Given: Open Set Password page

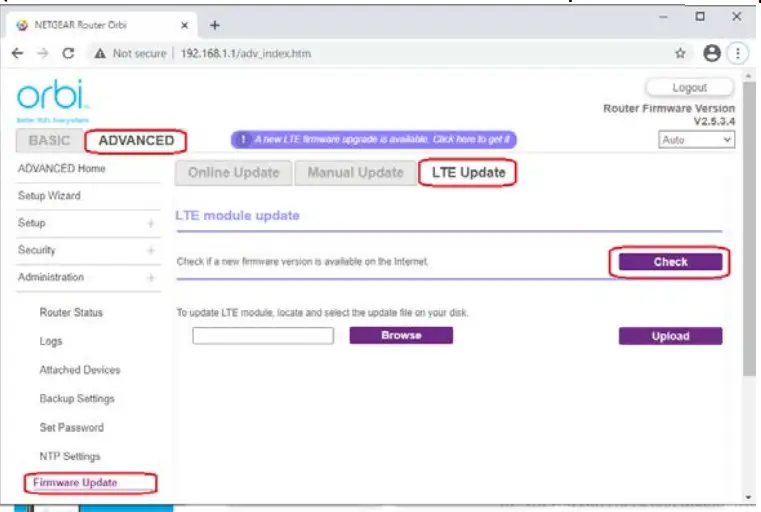Looking at the screenshot, I should click(72, 428).
